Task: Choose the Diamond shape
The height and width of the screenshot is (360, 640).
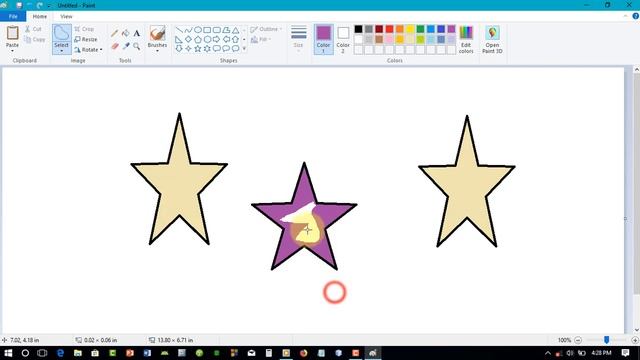Action: coord(188,40)
